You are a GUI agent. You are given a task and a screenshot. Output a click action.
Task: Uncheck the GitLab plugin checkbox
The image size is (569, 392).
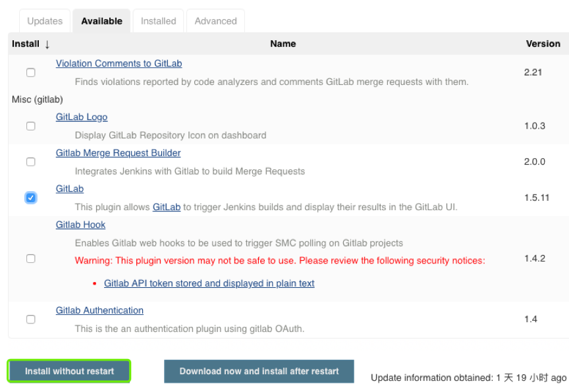31,198
